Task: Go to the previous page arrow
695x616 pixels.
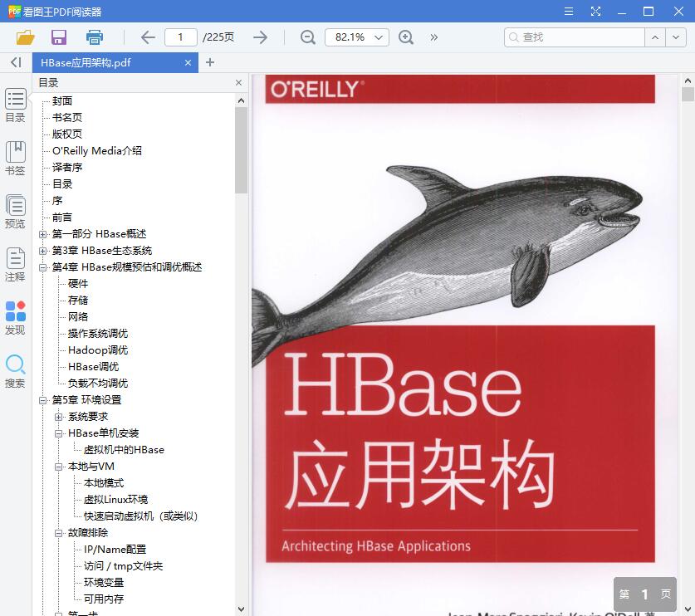Action: (x=148, y=37)
